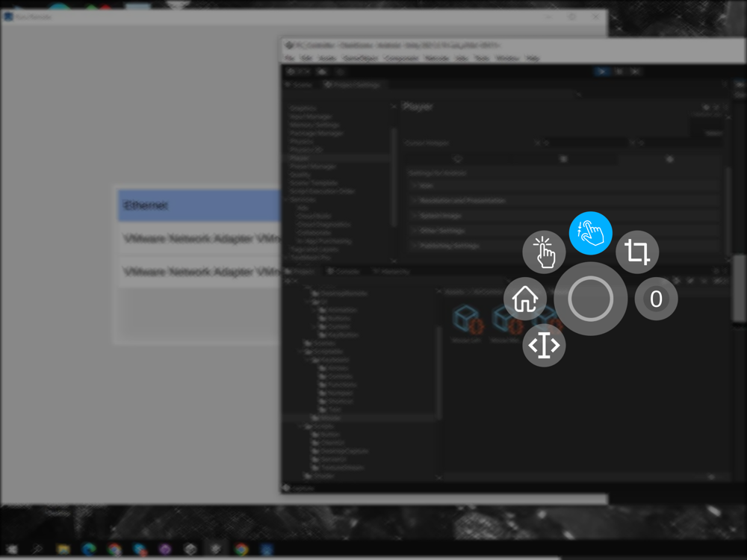Open the Component menu in Unity
This screenshot has height=560, width=747.
pyautogui.click(x=401, y=58)
